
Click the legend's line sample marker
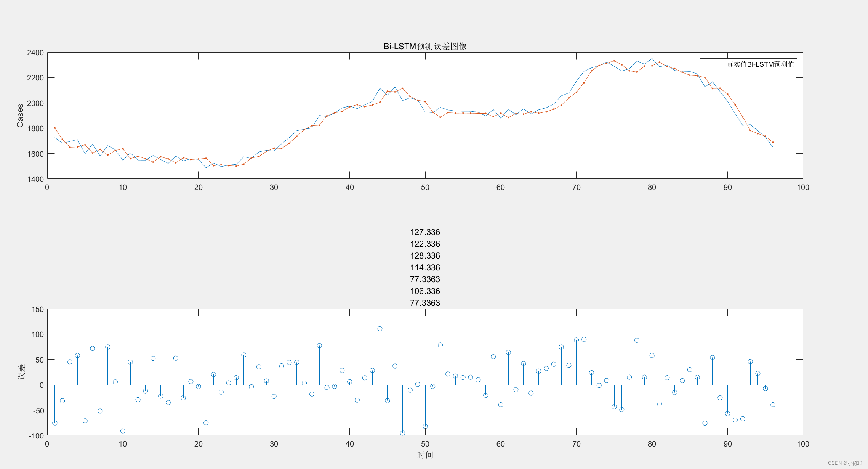click(x=713, y=64)
